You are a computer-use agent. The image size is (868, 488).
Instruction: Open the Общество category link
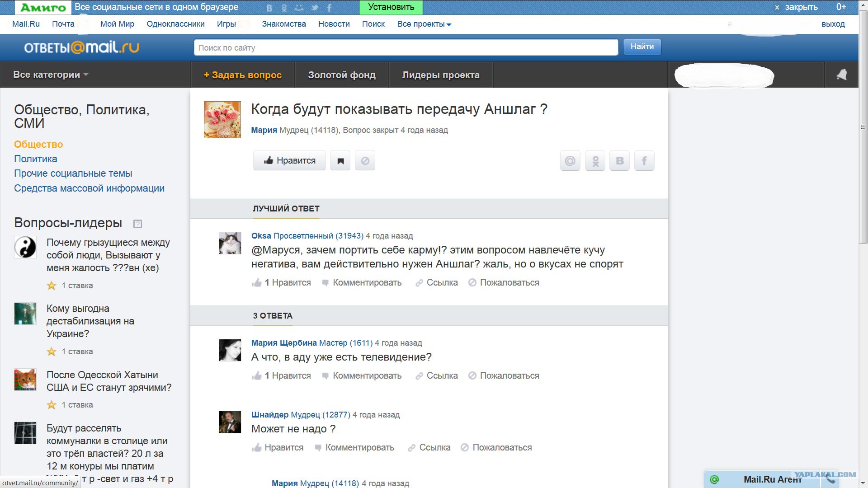(38, 145)
